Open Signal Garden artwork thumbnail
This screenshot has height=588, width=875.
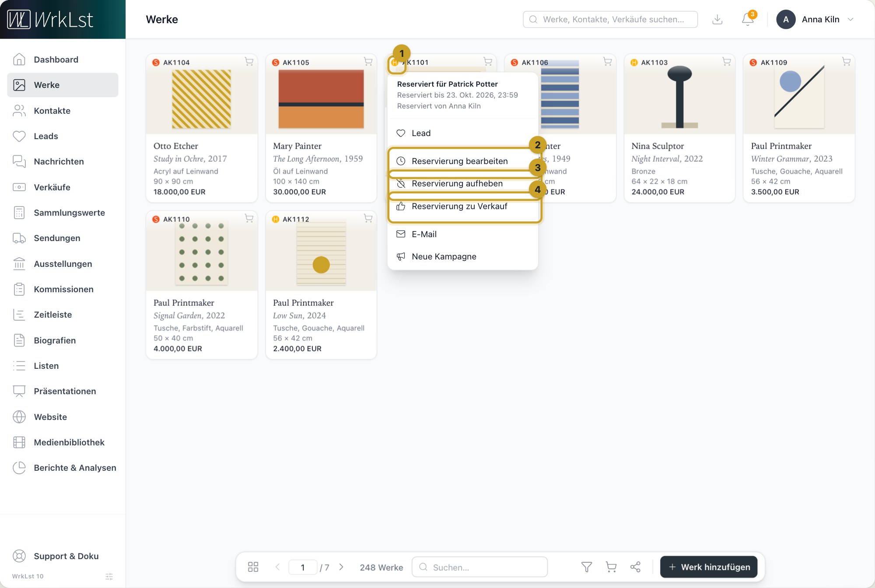coord(201,254)
